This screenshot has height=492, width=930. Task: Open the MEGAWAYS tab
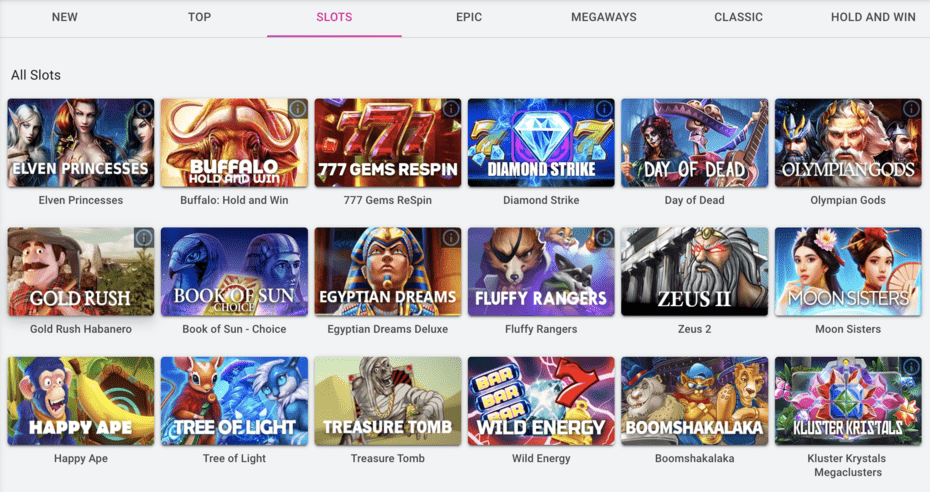point(604,17)
